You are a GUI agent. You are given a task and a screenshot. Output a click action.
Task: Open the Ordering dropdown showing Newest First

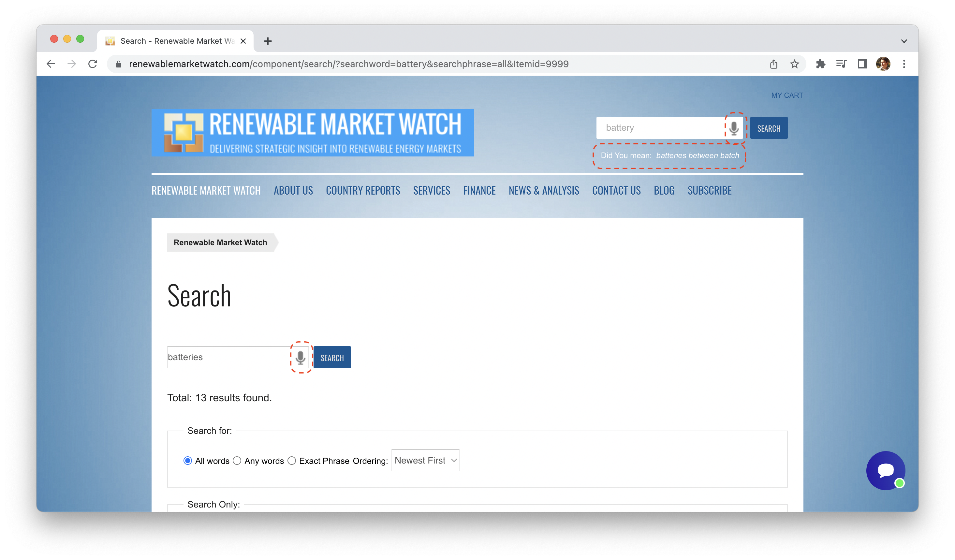point(425,460)
